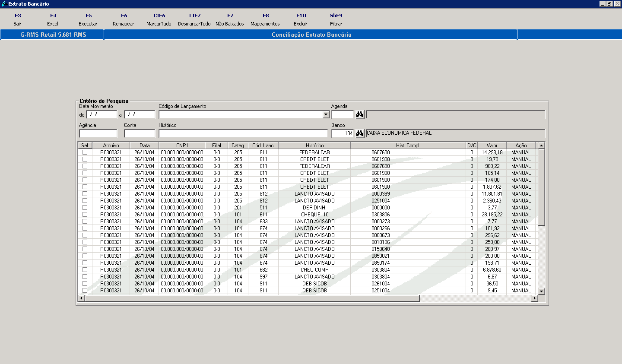Select the value cell 6.878,60

point(492,269)
